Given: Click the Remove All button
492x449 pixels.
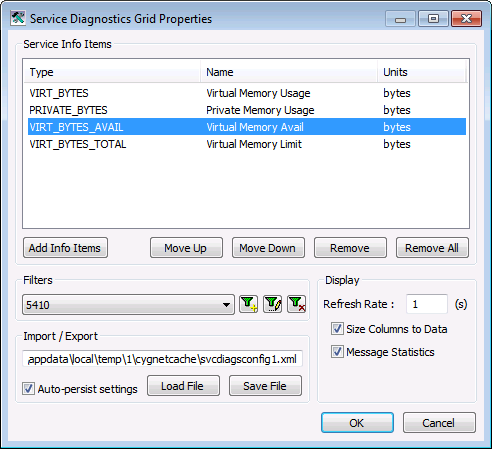Looking at the screenshot, I should (x=432, y=248).
